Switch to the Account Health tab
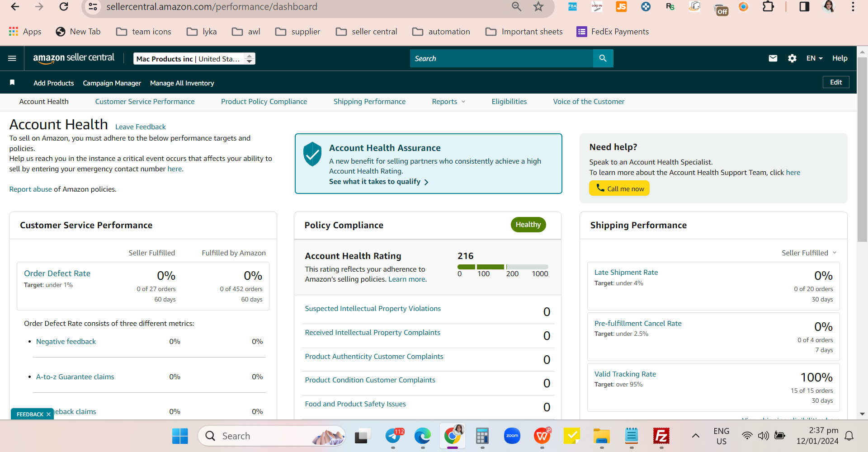 44,102
